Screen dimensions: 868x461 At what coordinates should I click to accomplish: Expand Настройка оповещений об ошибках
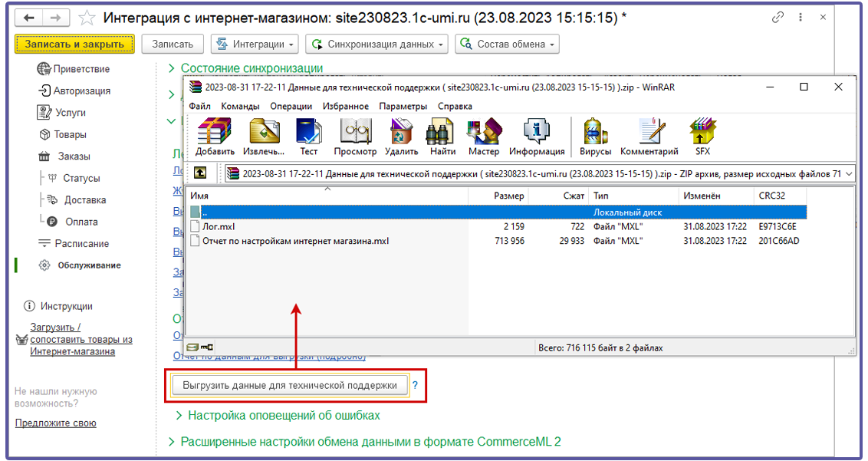[x=278, y=416]
